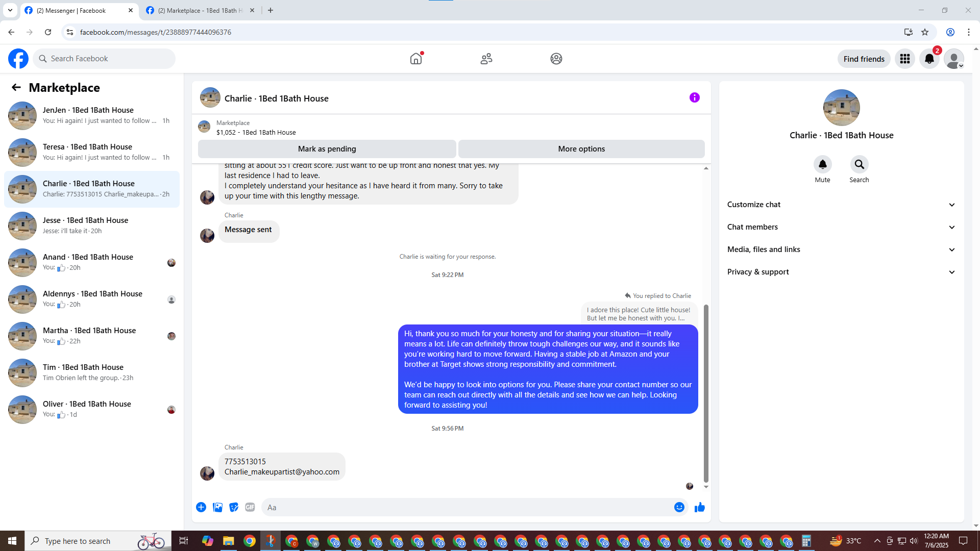Send a thumbs-up like
This screenshot has height=551, width=980.
[x=699, y=507]
